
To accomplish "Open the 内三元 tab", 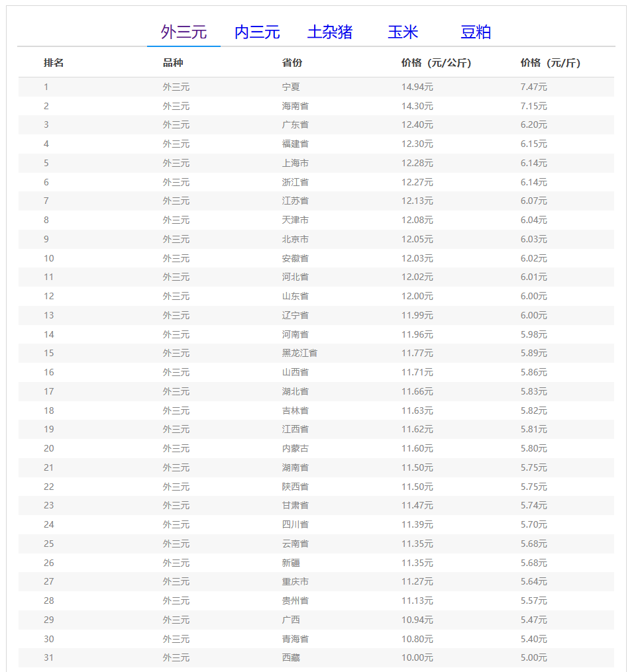I will click(x=257, y=32).
